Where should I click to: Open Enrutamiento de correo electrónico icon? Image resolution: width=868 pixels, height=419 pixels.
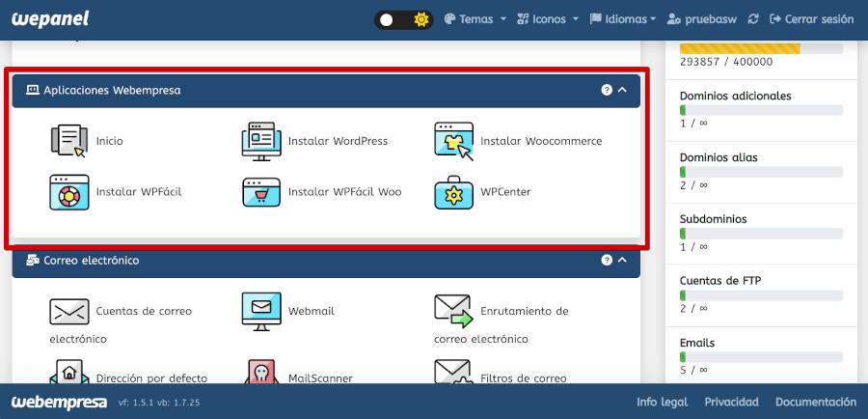coord(454,312)
